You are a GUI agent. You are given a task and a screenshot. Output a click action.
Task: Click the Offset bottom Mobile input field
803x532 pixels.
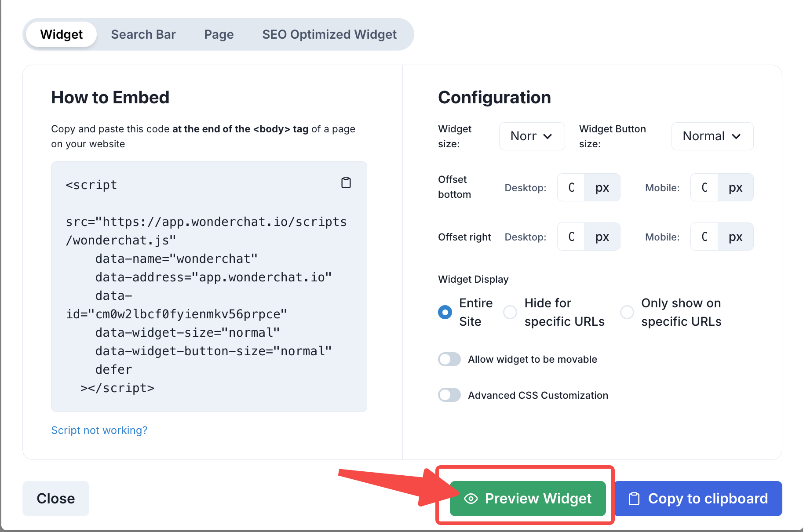(704, 188)
